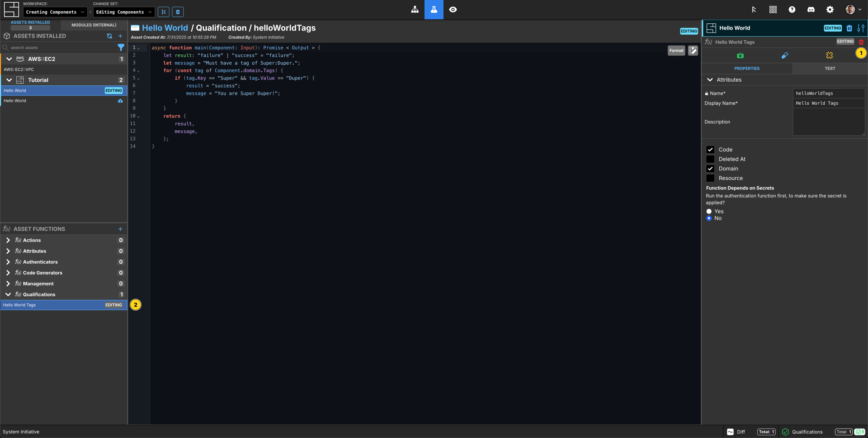Add a new asset with plus icon

(x=120, y=36)
